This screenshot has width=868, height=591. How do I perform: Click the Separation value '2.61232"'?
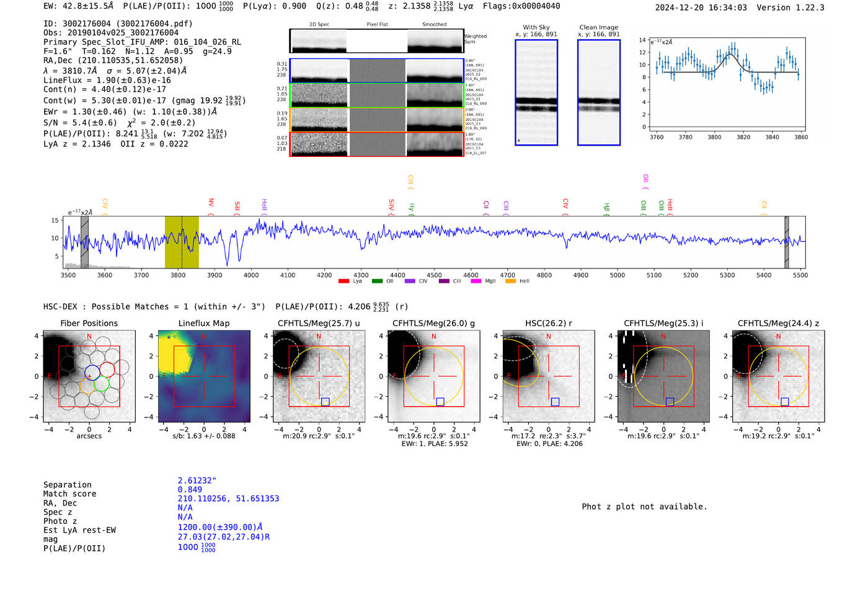tap(197, 481)
